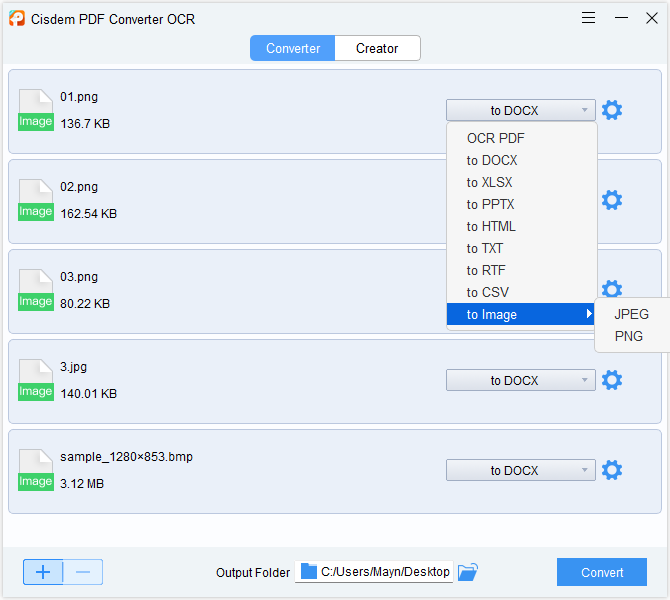Browse output folder with open-folder icon
The image size is (670, 600).
[x=467, y=572]
